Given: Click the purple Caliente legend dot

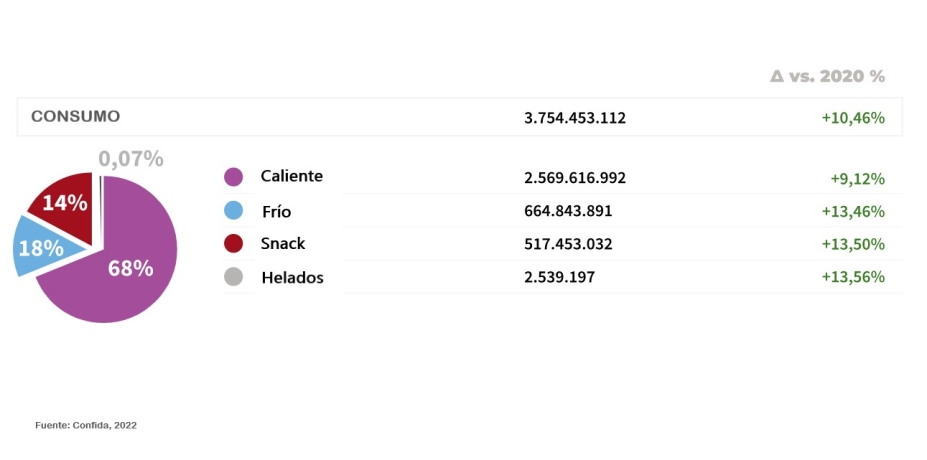Looking at the screenshot, I should pos(233,177).
